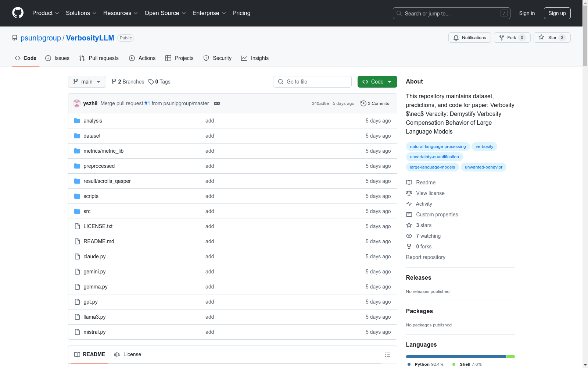Click the 340ad8e commit hash
The image size is (588, 368).
tap(320, 103)
